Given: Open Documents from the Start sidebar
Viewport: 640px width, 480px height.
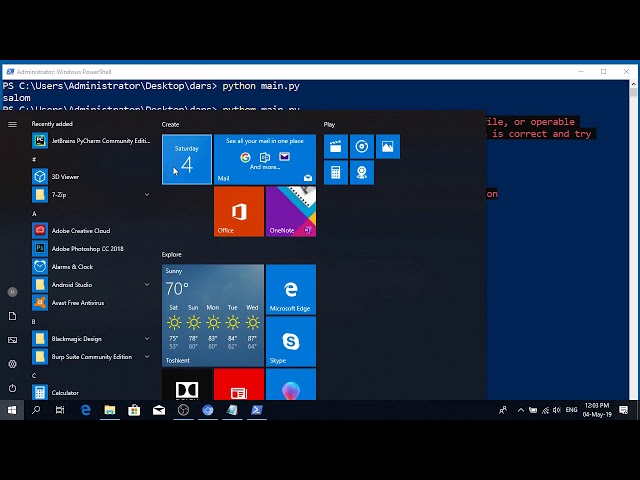Looking at the screenshot, I should click(12, 316).
